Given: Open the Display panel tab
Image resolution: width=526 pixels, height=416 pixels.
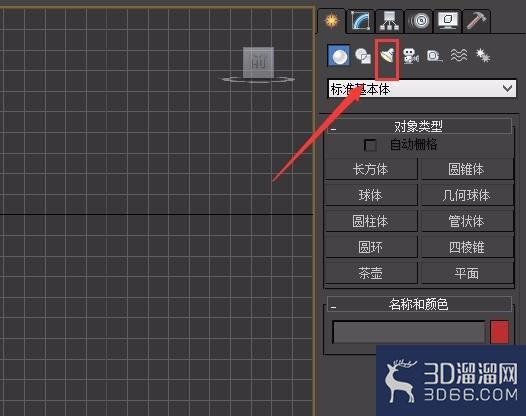Looking at the screenshot, I should point(448,21).
